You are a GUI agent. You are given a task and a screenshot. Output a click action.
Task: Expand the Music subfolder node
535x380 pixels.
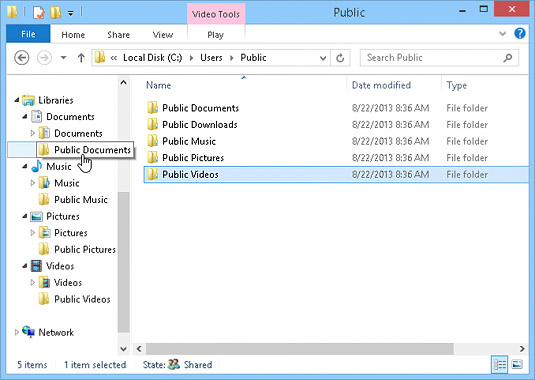coord(33,183)
